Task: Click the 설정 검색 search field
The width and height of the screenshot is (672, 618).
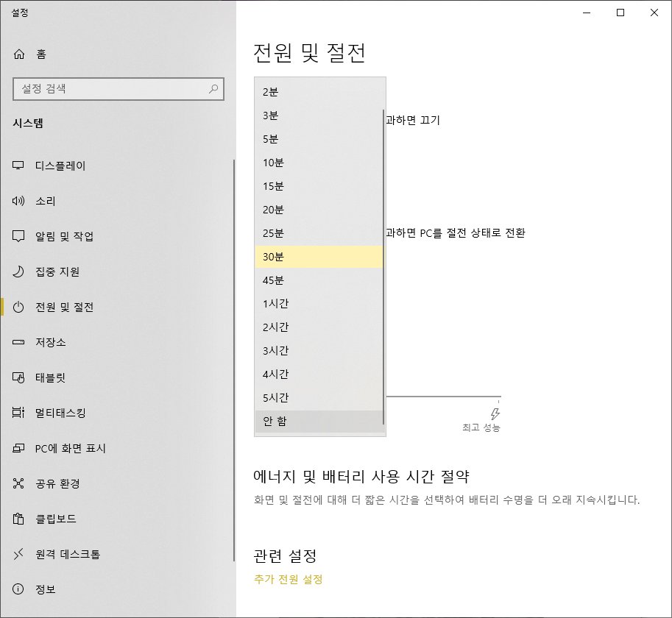Action: coord(119,88)
